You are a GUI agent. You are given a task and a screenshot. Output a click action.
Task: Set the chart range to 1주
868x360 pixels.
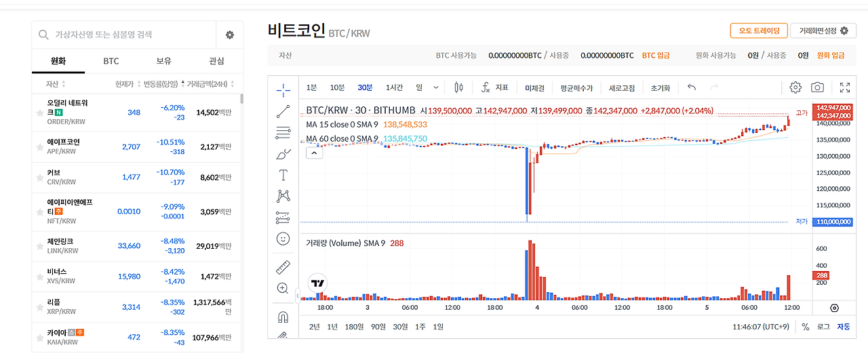tap(420, 327)
